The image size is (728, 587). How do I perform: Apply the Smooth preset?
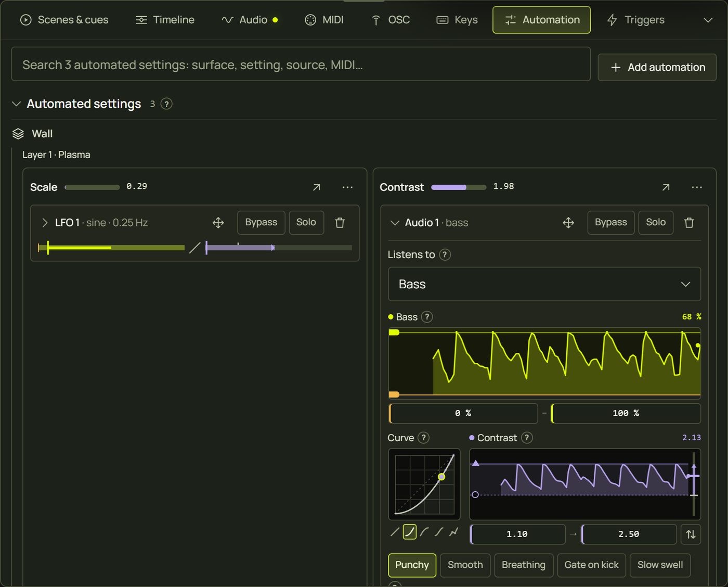465,565
